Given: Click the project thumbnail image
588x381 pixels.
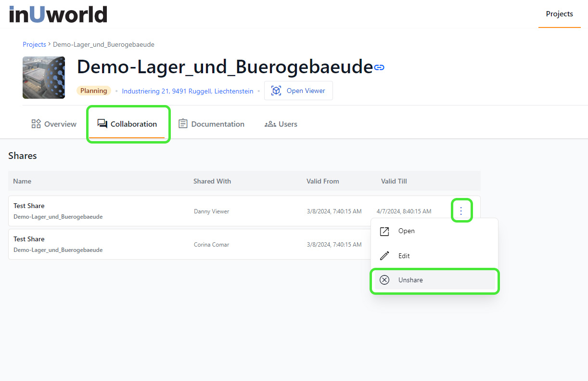Looking at the screenshot, I should tap(44, 78).
